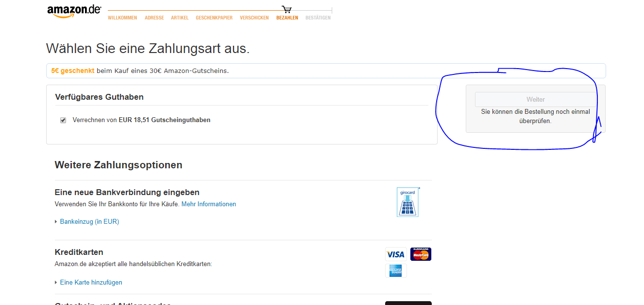Expand Bankeinzug (in EUR) option

(89, 222)
